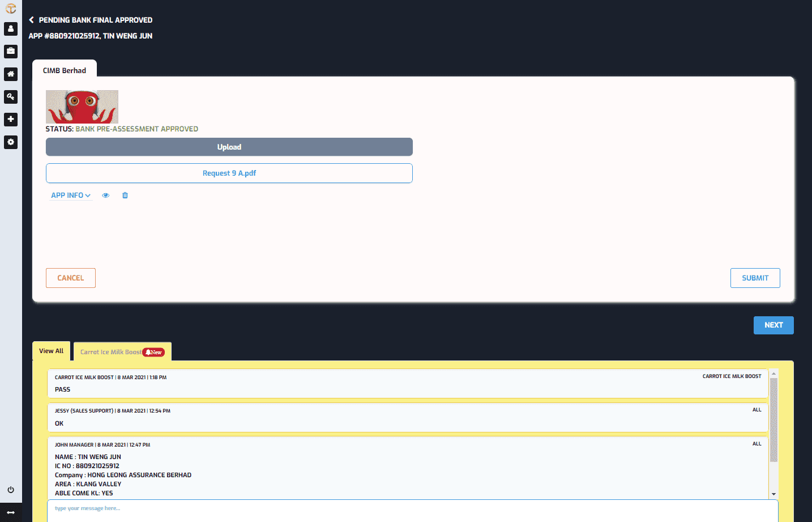
Task: Open the profile sidebar icon
Action: 10,28
